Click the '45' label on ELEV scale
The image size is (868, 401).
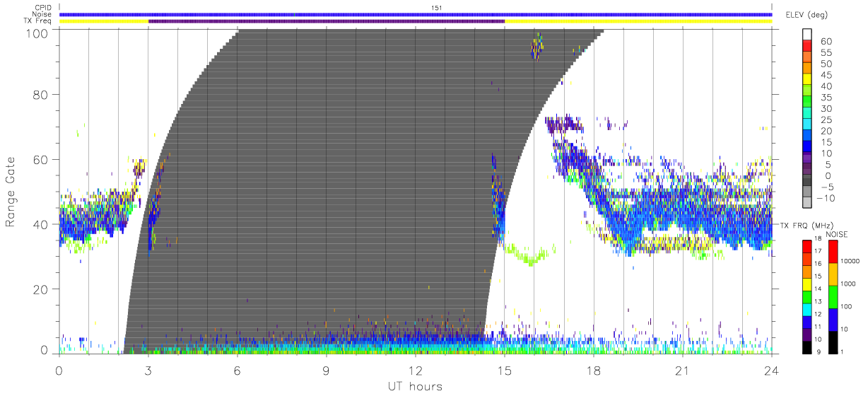[827, 75]
